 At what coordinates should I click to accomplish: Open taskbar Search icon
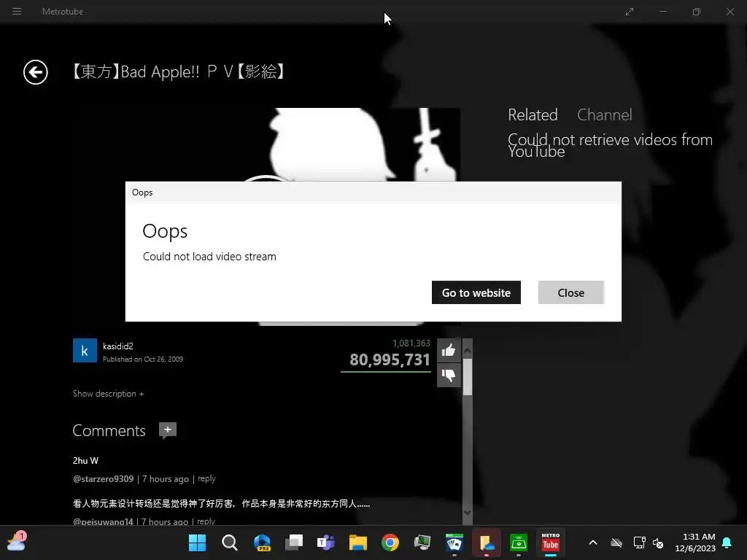(230, 542)
